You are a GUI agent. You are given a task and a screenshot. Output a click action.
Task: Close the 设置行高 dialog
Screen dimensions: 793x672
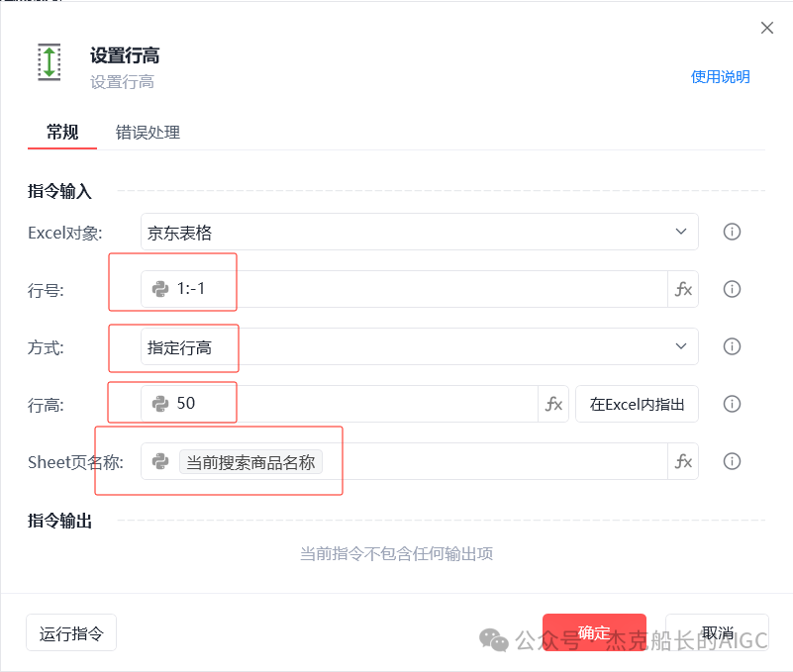click(767, 28)
